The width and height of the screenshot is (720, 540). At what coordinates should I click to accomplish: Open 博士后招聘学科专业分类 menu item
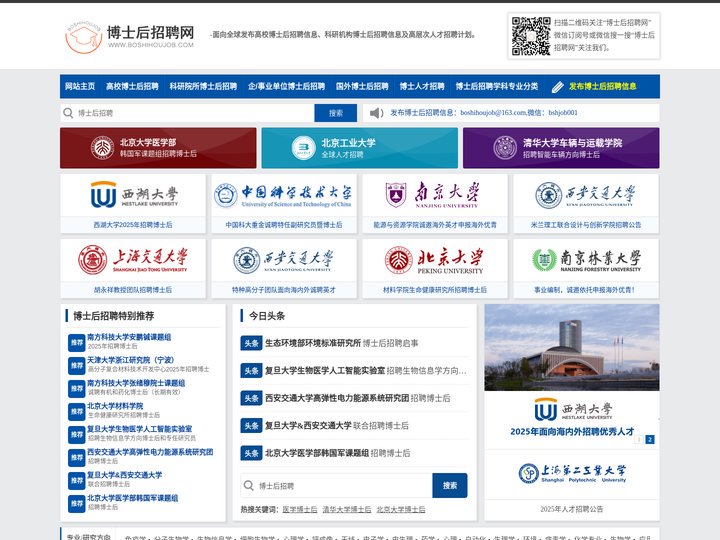[x=496, y=86]
